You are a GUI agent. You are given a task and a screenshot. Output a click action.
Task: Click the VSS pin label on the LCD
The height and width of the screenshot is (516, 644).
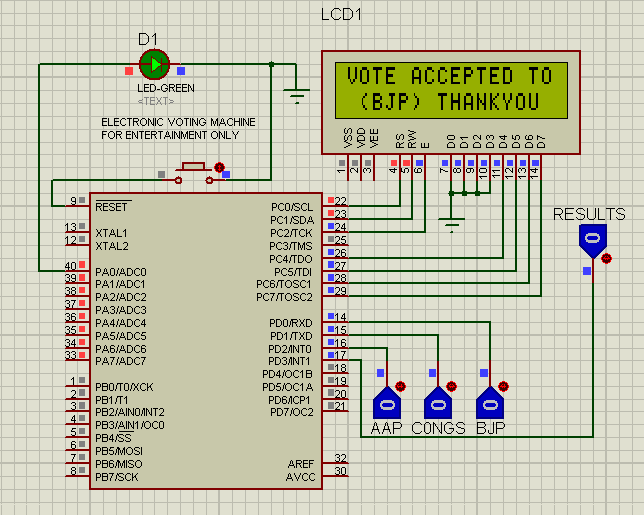(x=348, y=138)
